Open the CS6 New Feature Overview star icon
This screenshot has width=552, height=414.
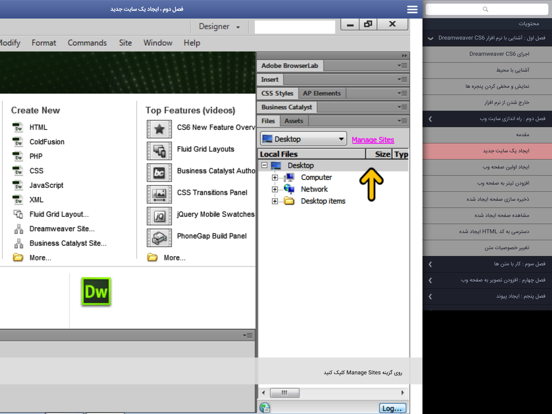(159, 129)
